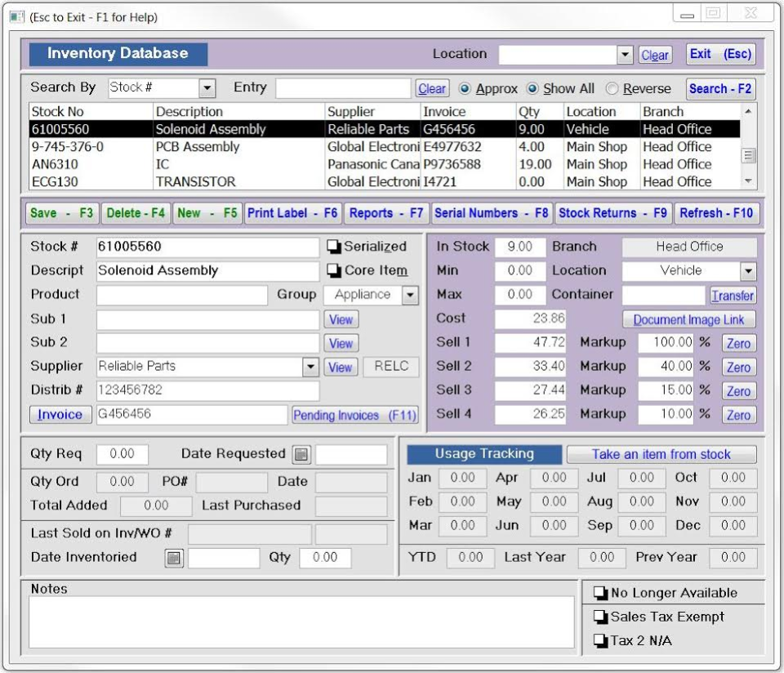This screenshot has width=784, height=673.
Task: Click the Document Image Link button
Action: pyautogui.click(x=689, y=320)
